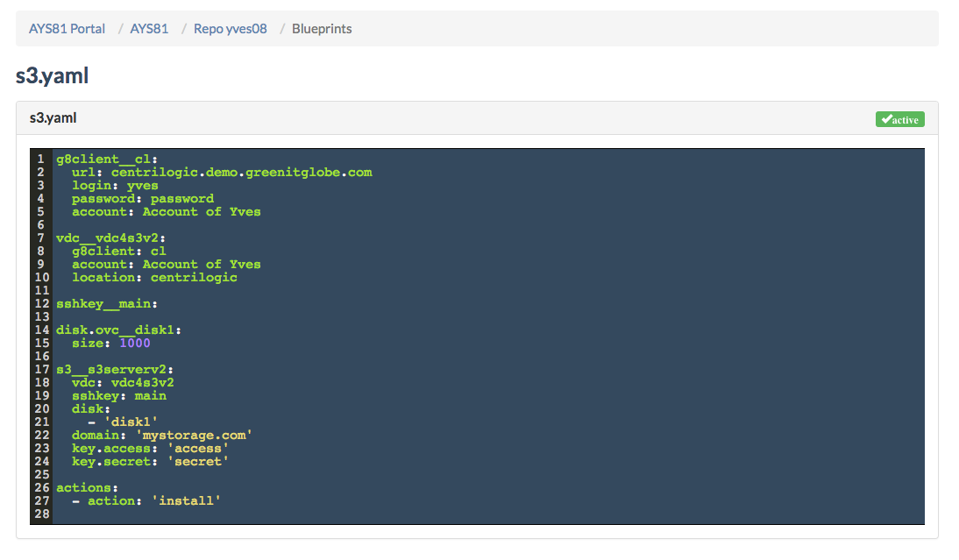Click the action 'install' value
Screen dimensions: 959x560
tap(189, 501)
